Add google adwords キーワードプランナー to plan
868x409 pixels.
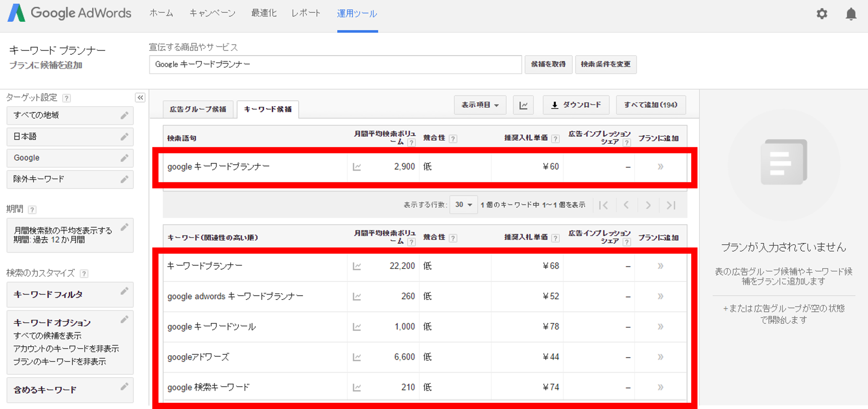661,296
